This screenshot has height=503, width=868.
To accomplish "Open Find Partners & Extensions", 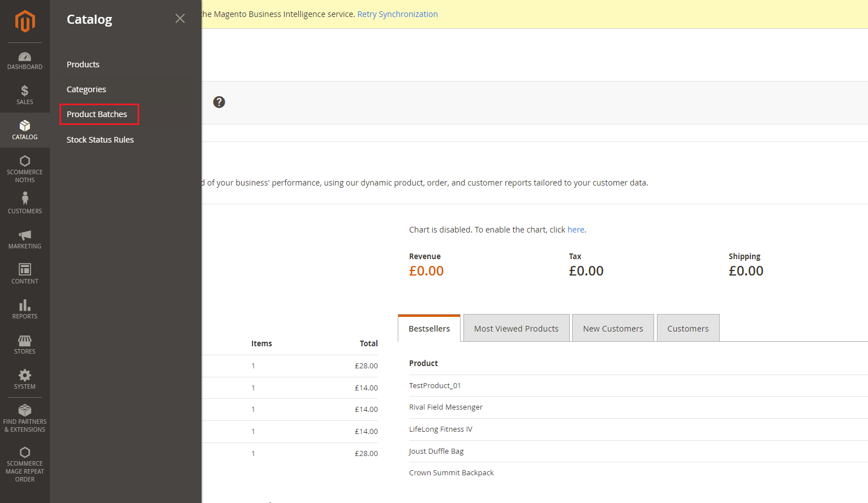I will coord(24,413).
